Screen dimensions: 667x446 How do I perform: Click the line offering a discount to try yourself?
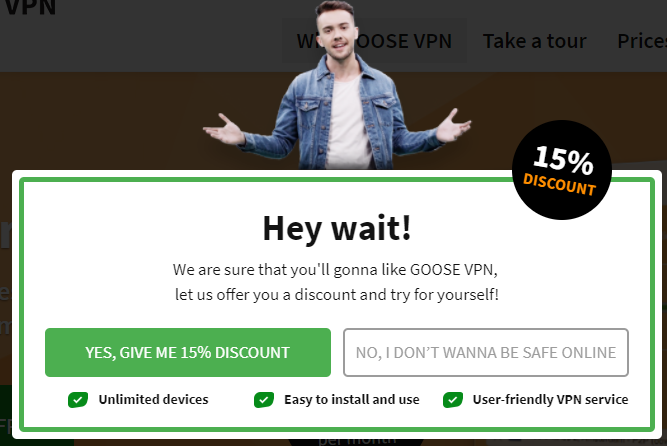[x=337, y=294]
